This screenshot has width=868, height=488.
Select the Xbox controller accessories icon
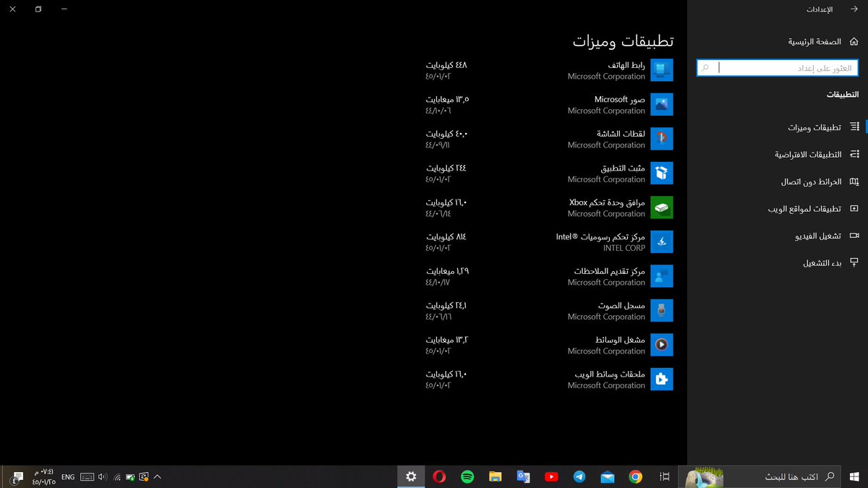point(662,207)
